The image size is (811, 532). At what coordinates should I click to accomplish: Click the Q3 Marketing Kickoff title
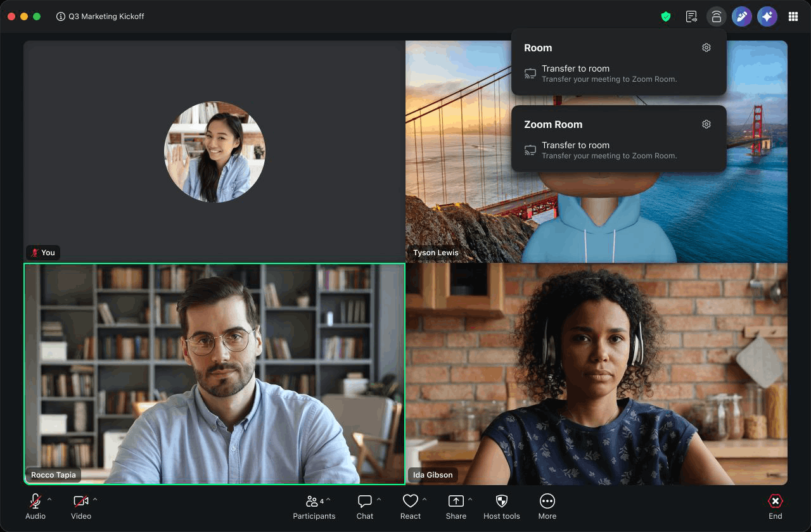point(106,16)
